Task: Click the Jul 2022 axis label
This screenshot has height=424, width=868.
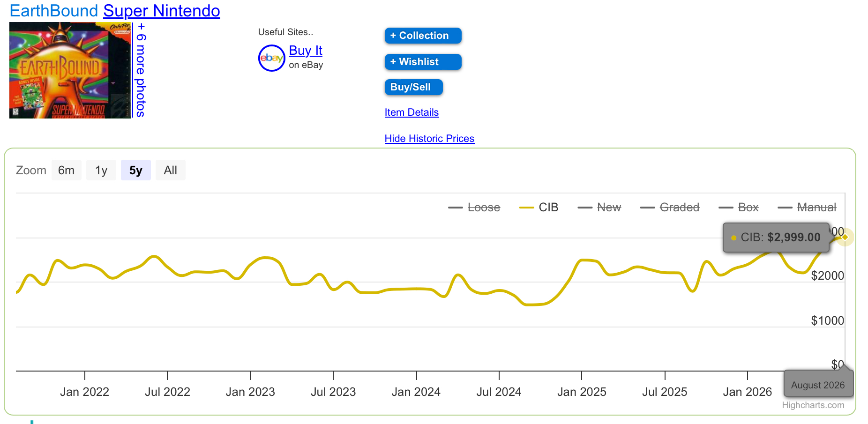Action: tap(167, 392)
